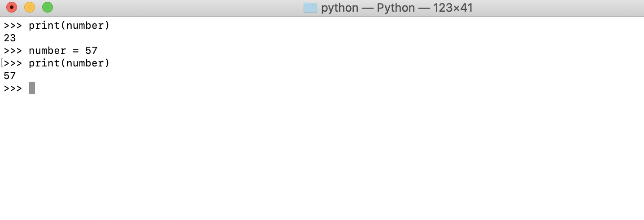Click the folder proxy icon in title bar
The height and width of the screenshot is (220, 644).
tap(310, 8)
